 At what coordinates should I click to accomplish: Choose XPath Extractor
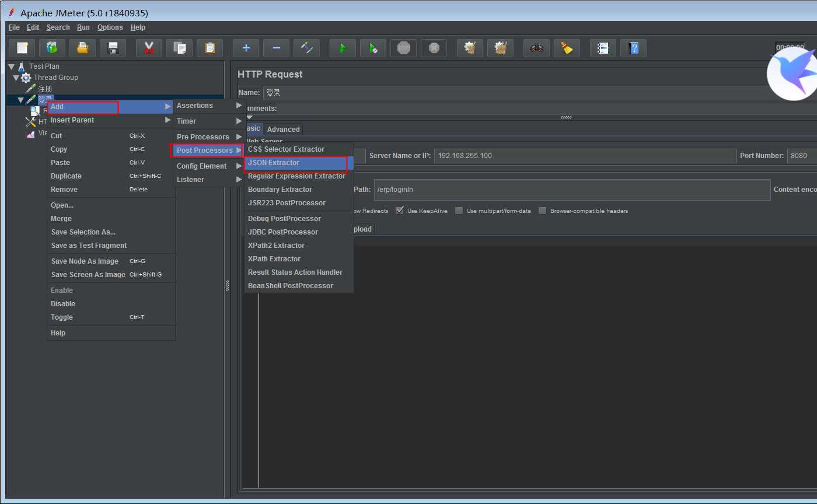coord(299,259)
